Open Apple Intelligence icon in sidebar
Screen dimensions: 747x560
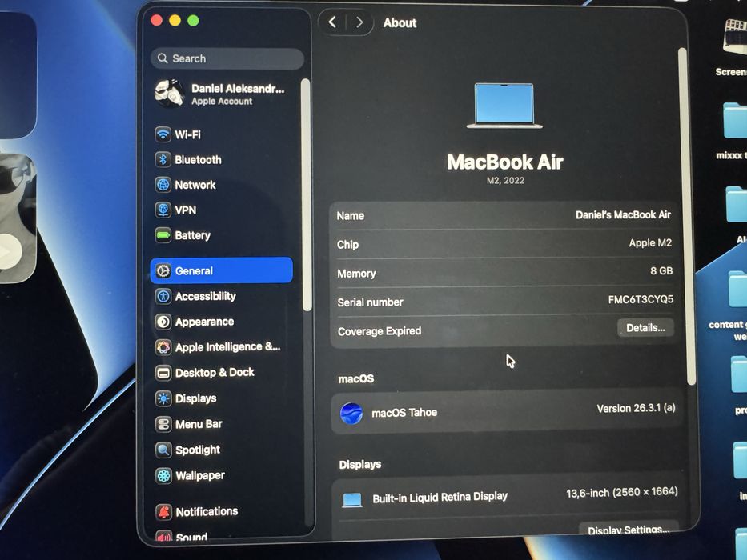[x=163, y=347]
